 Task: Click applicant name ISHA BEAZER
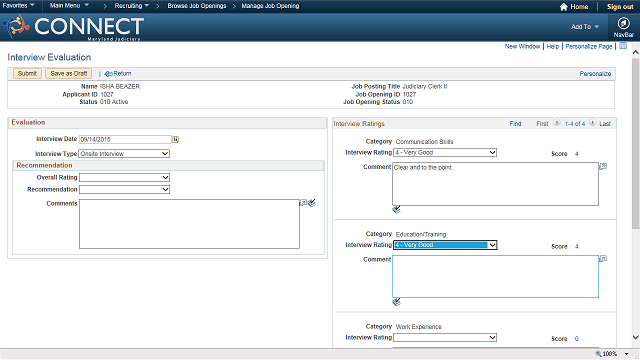click(120, 87)
